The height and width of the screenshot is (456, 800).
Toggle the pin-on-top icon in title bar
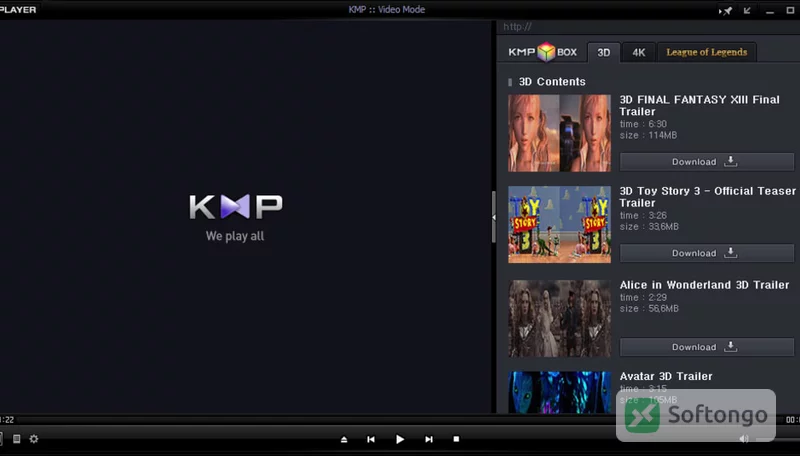point(725,11)
